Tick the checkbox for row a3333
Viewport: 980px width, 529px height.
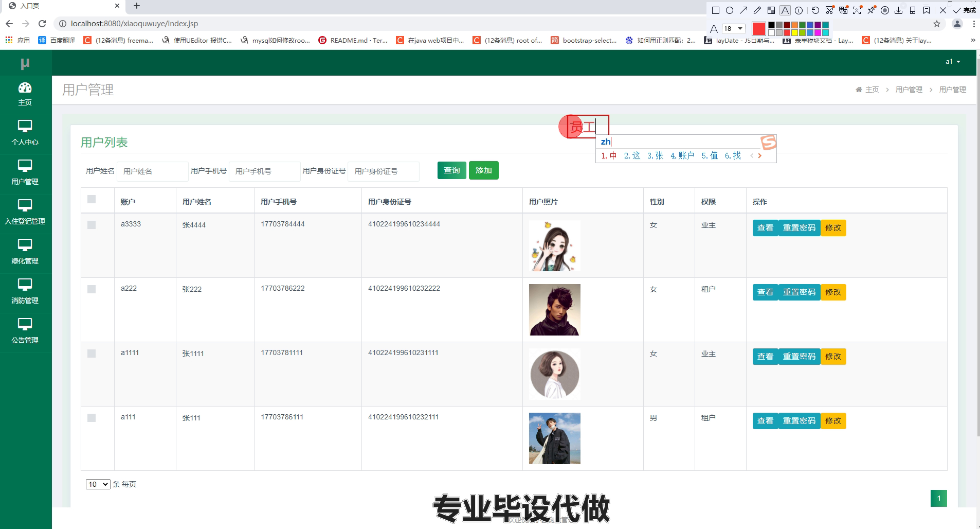pyautogui.click(x=92, y=225)
